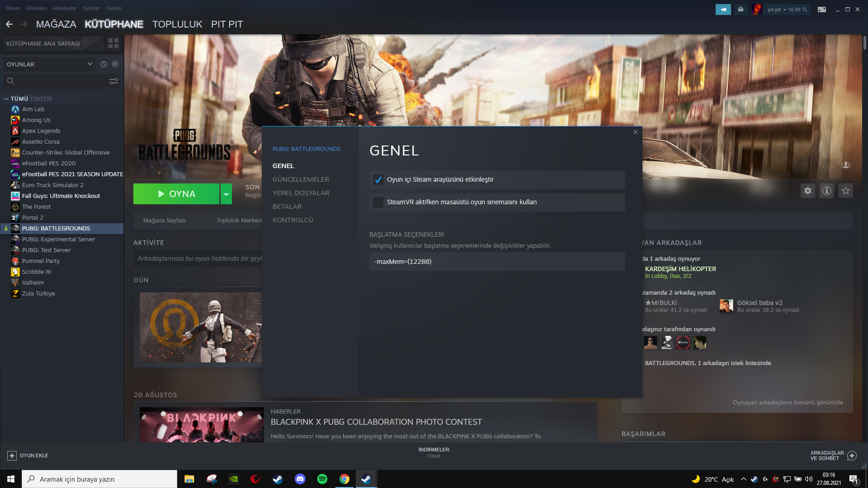Open the dropdown arrow beside OYNA
This screenshot has height=488, width=868.
[x=226, y=194]
